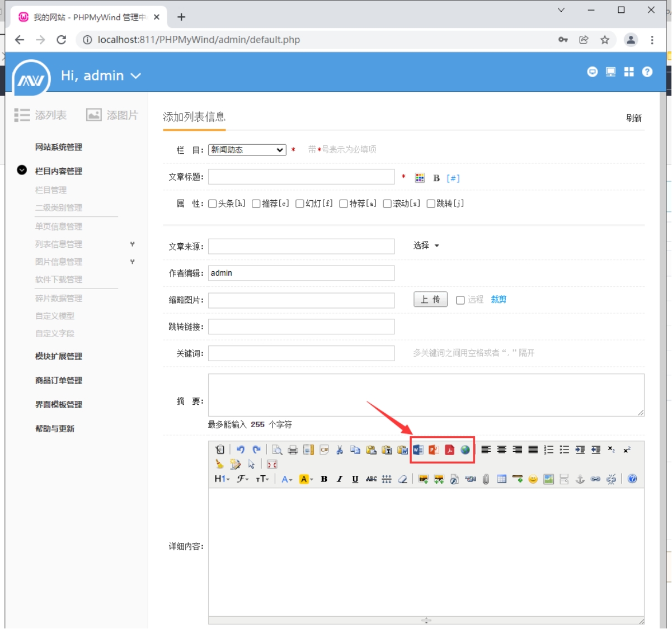Open the title color picker swatch
The image size is (672, 629).
(420, 178)
